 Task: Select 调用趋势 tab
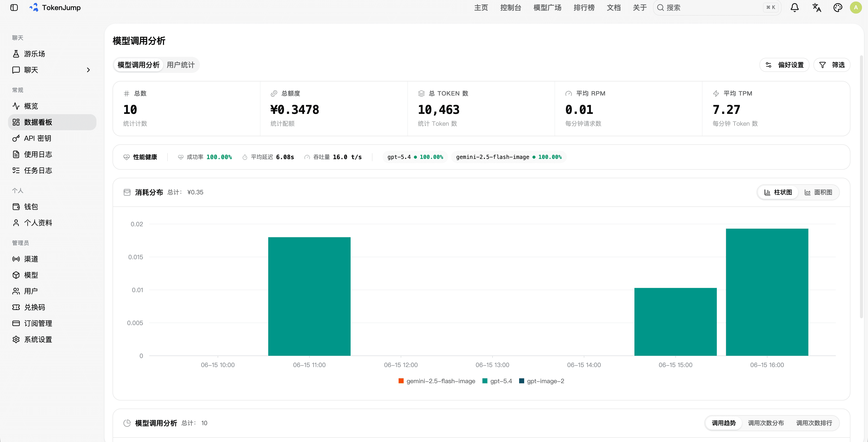(x=723, y=423)
